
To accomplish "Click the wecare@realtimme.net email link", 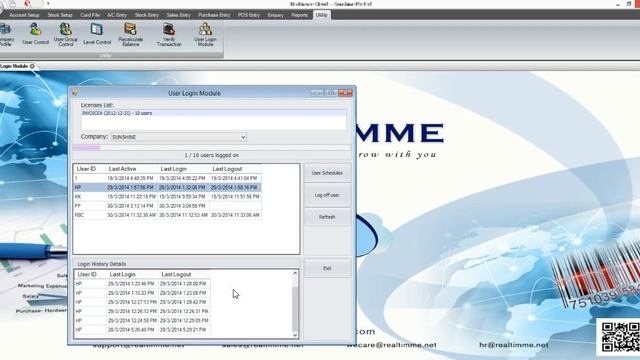I will 392,345.
